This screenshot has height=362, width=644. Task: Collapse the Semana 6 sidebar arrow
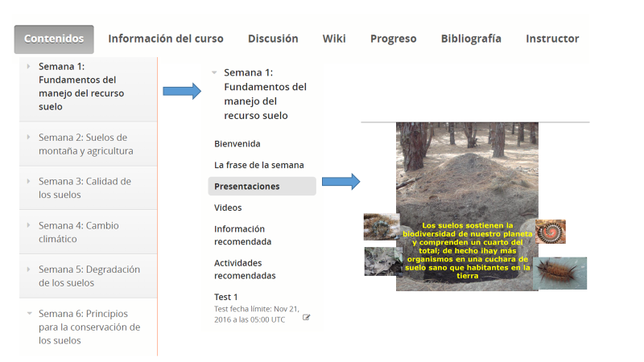29,313
